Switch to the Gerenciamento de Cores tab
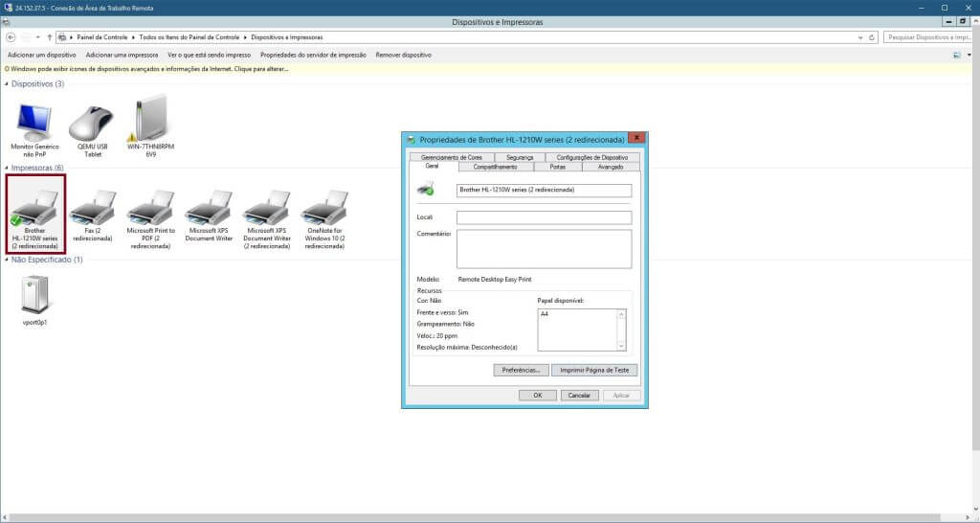The image size is (980, 523). coord(452,157)
